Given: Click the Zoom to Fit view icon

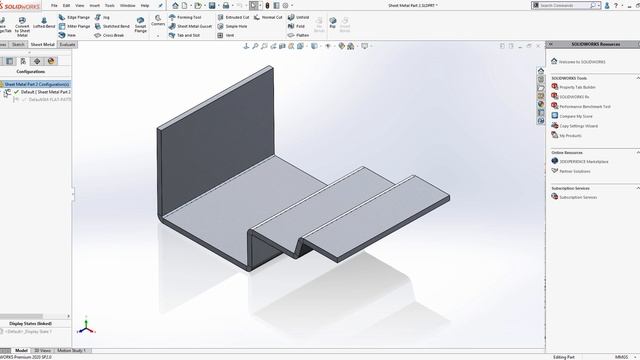Looking at the screenshot, I should click(x=255, y=46).
